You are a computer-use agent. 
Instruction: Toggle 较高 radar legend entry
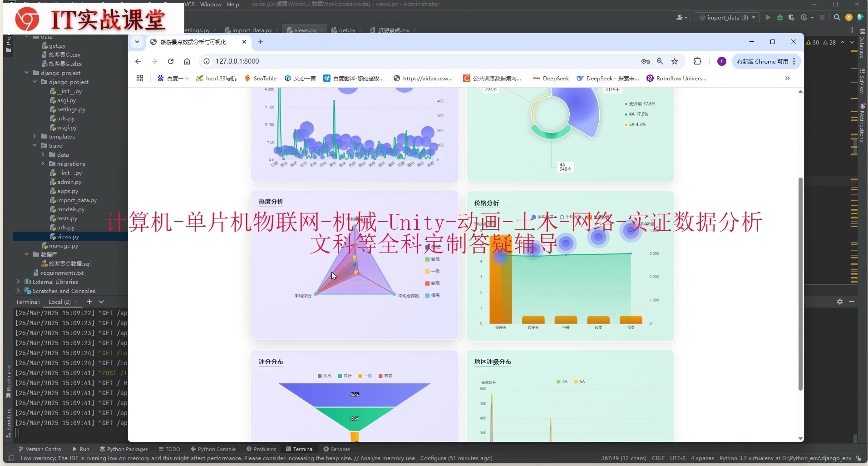(x=432, y=283)
